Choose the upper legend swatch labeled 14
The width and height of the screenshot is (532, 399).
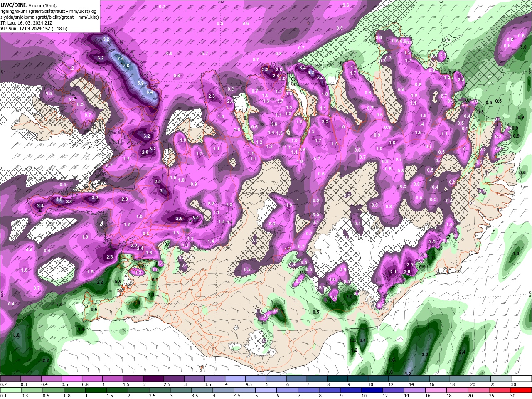[418, 379]
